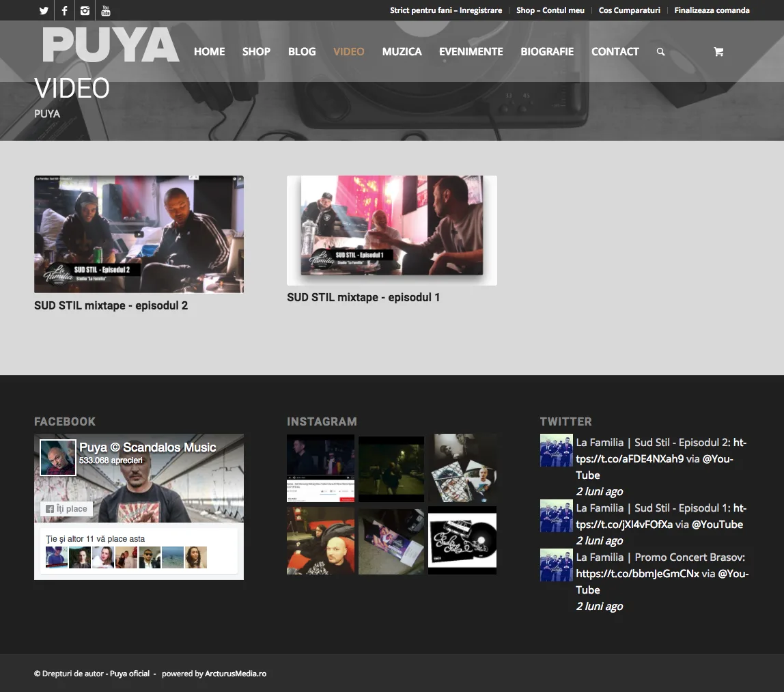
Task: Open the Strict pentru fani – Inregistrare section
Action: 445,10
